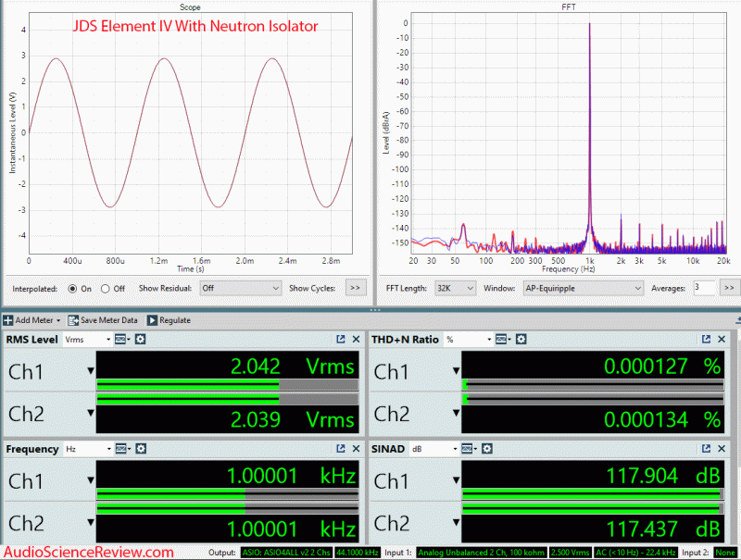Viewport: 741px width, 560px height.
Task: Click FFT panel expand arrows button
Action: (729, 288)
